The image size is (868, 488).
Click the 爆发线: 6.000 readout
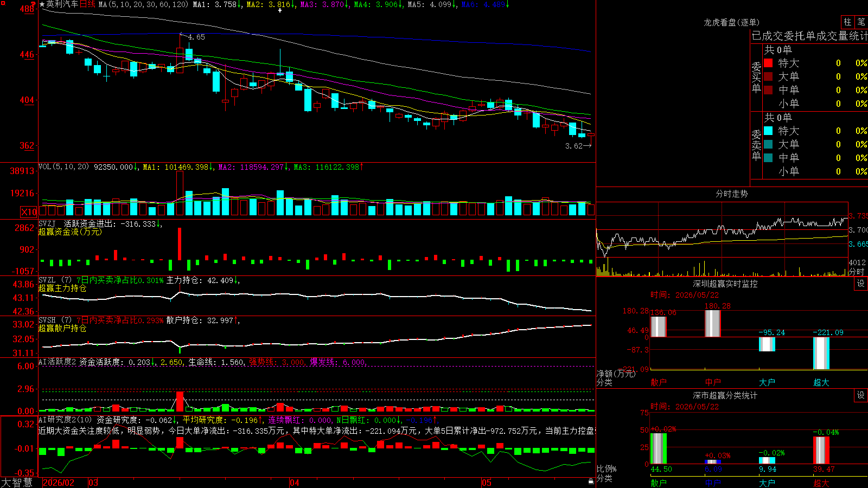click(x=337, y=362)
